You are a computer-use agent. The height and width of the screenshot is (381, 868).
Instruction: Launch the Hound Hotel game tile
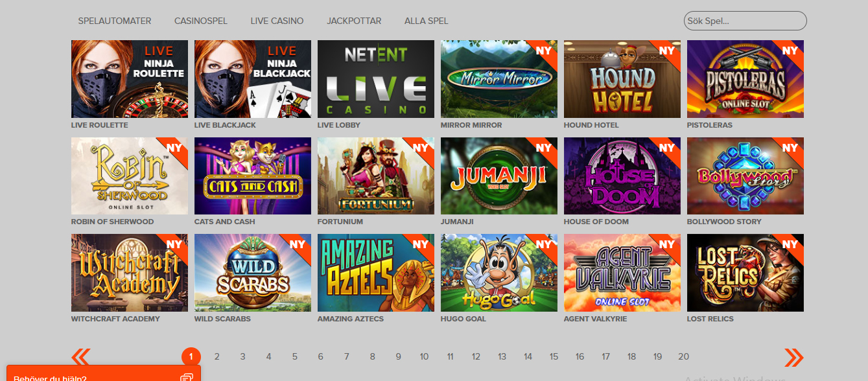[x=622, y=79]
